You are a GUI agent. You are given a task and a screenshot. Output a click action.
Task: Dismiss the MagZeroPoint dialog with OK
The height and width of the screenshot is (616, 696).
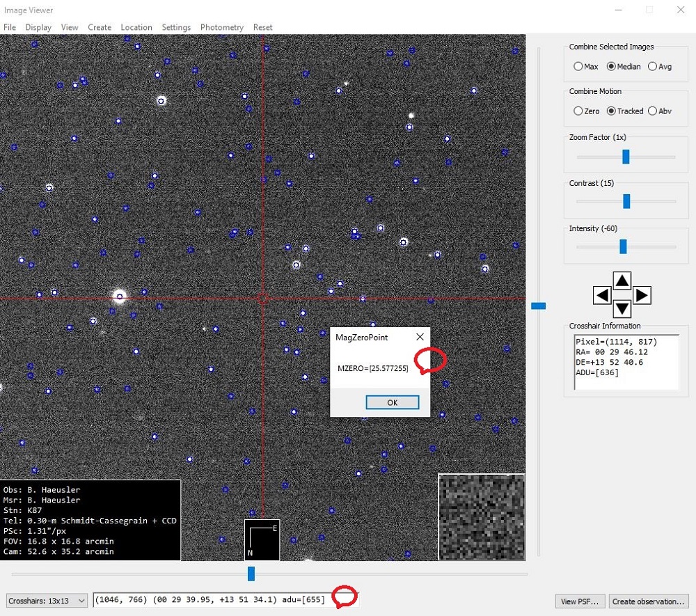click(x=392, y=402)
